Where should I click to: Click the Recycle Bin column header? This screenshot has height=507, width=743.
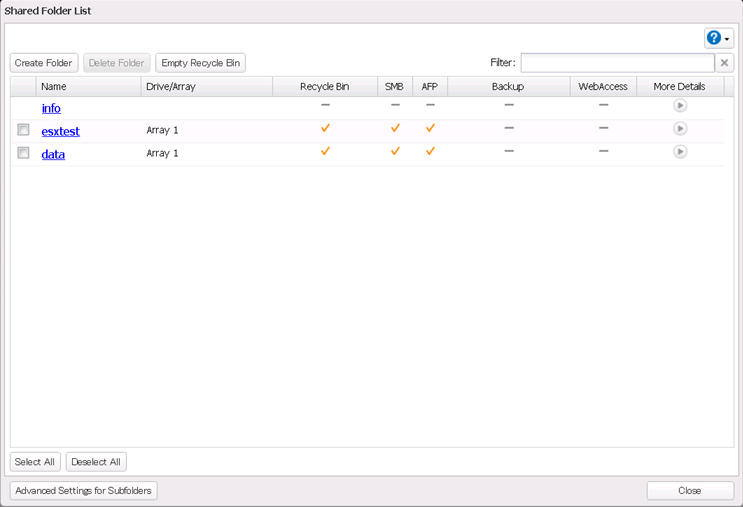click(x=325, y=87)
